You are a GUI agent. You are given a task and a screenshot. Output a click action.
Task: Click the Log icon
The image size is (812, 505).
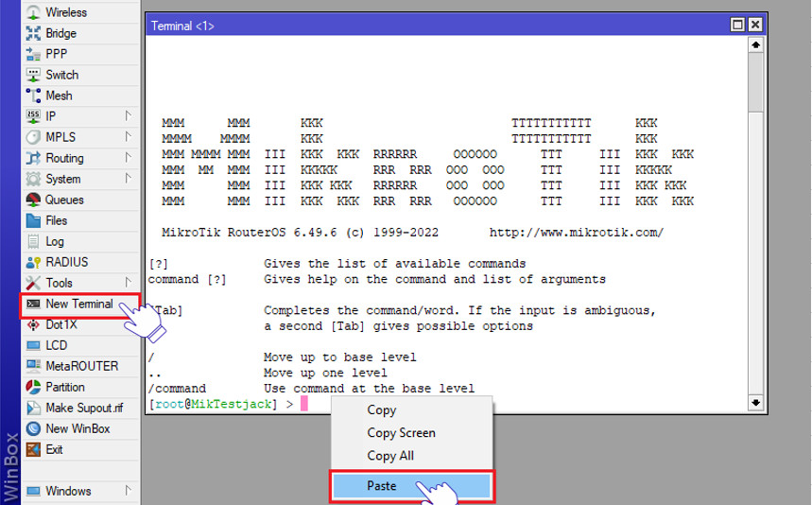point(33,241)
